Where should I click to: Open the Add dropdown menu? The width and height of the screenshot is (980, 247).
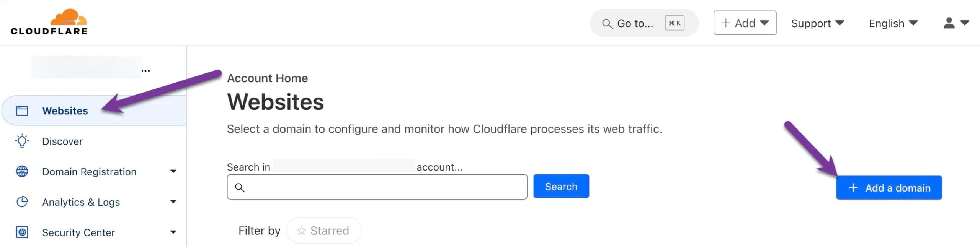744,23
